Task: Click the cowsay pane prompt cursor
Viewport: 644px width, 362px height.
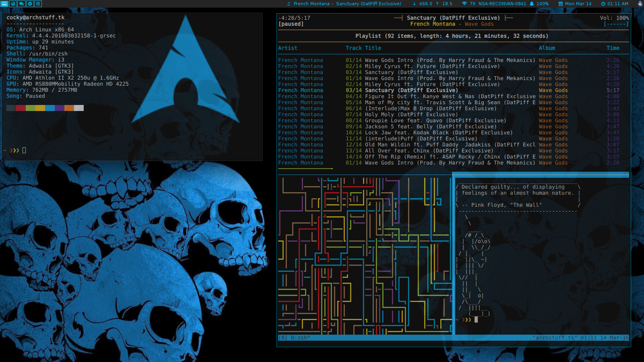Action: click(476, 320)
